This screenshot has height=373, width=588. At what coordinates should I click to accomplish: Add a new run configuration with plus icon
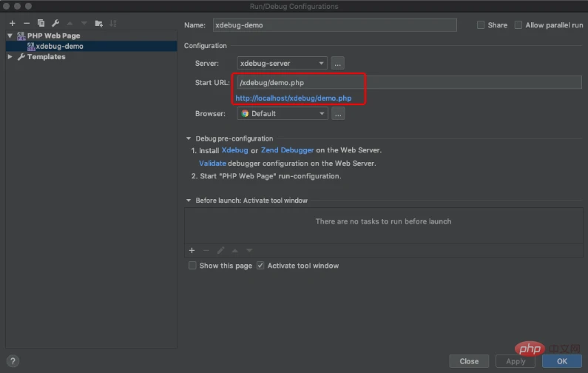(x=12, y=23)
